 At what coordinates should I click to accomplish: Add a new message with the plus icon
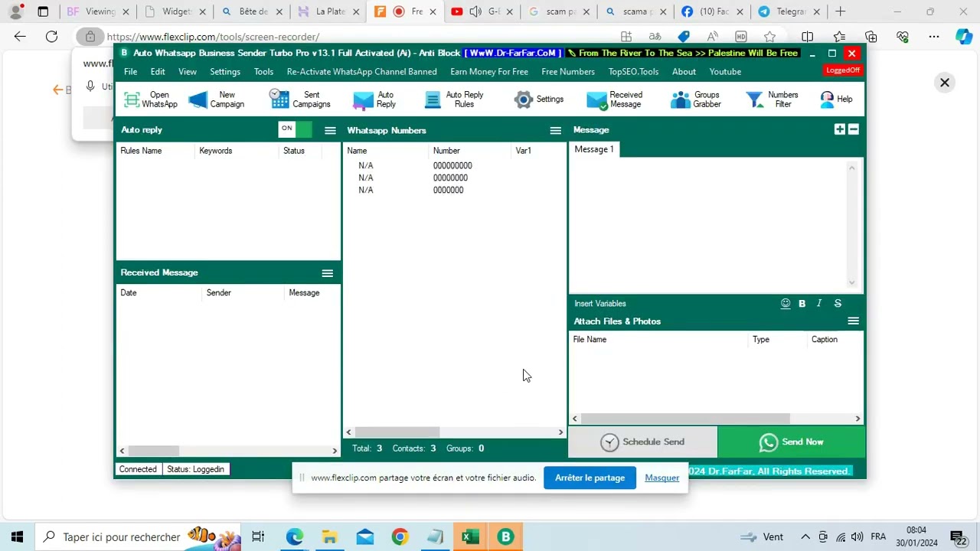coord(840,129)
